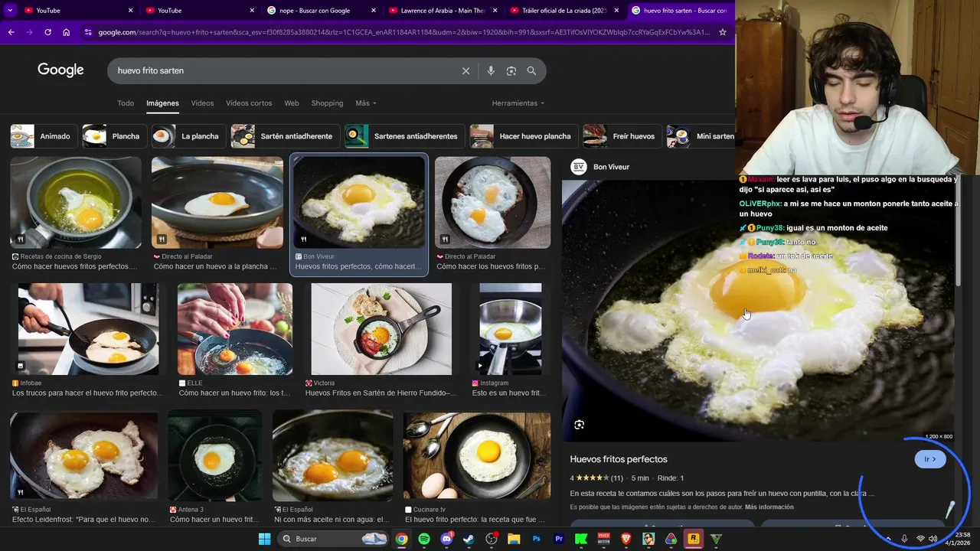Open infobae fried egg image result
Image resolution: width=980 pixels, height=551 pixels.
point(88,329)
